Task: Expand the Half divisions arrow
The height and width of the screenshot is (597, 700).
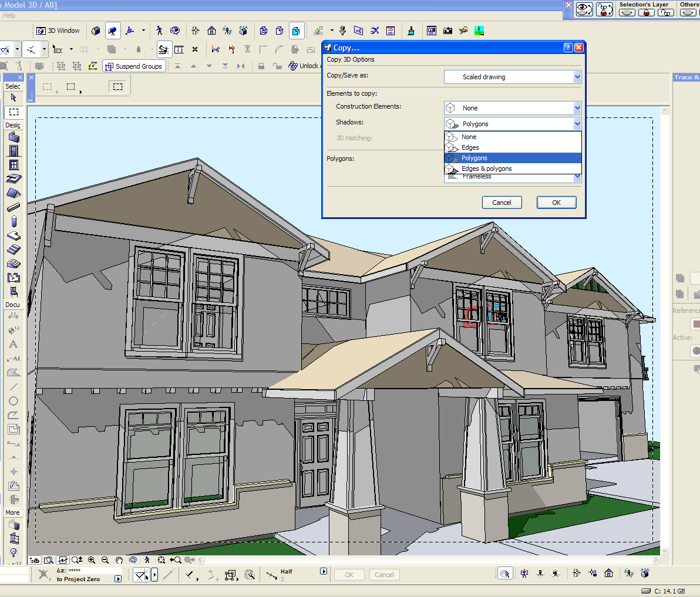Action: pos(324,571)
